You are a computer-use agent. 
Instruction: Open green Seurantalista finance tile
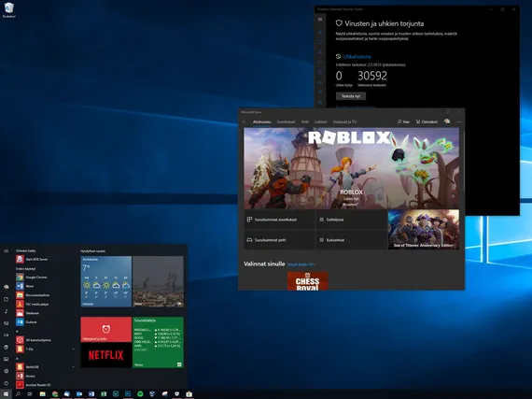[x=158, y=342]
